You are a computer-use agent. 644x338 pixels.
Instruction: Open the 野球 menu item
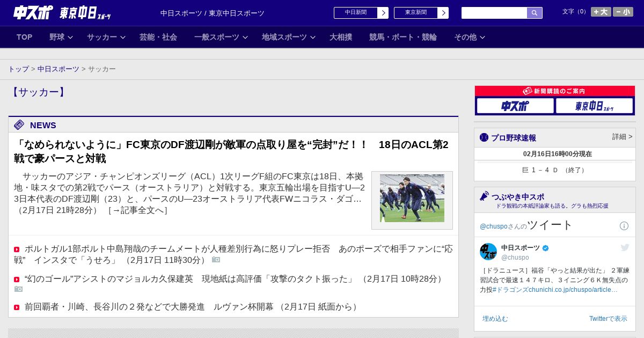(57, 37)
